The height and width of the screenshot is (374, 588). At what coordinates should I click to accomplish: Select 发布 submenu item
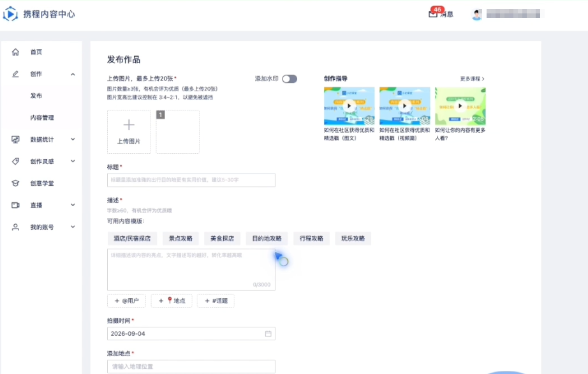point(36,96)
